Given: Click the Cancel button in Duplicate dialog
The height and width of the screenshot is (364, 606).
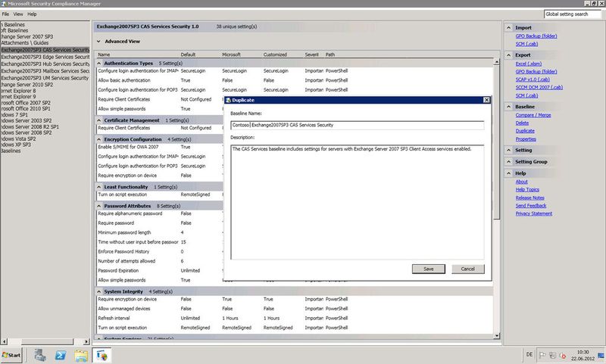Looking at the screenshot, I should (467, 269).
